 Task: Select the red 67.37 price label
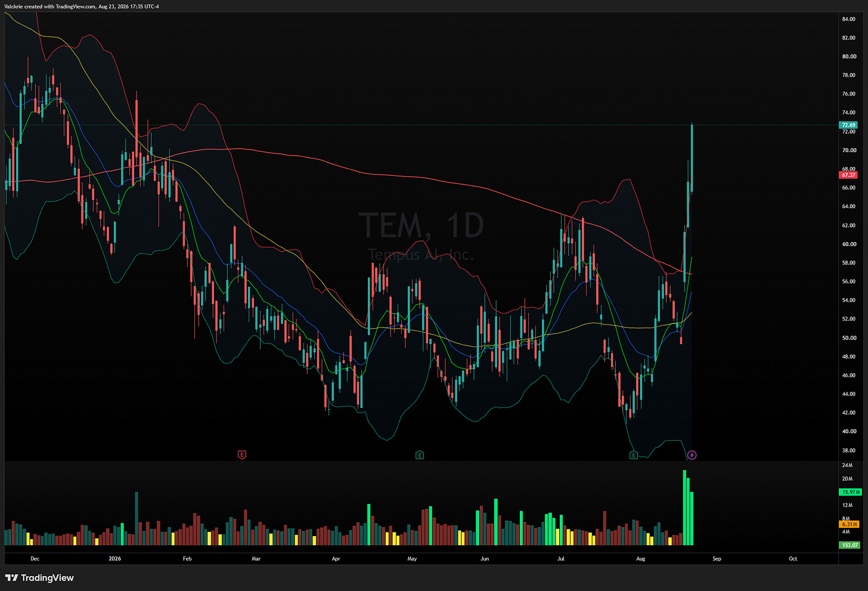click(848, 175)
